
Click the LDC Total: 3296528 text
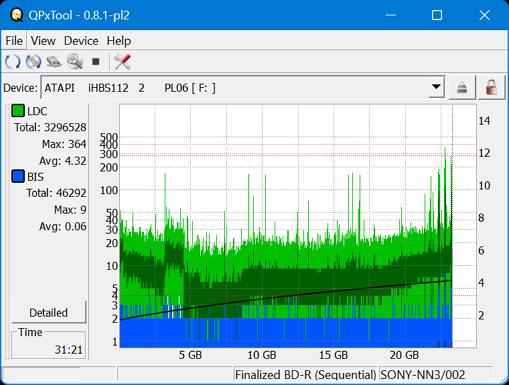(50, 127)
